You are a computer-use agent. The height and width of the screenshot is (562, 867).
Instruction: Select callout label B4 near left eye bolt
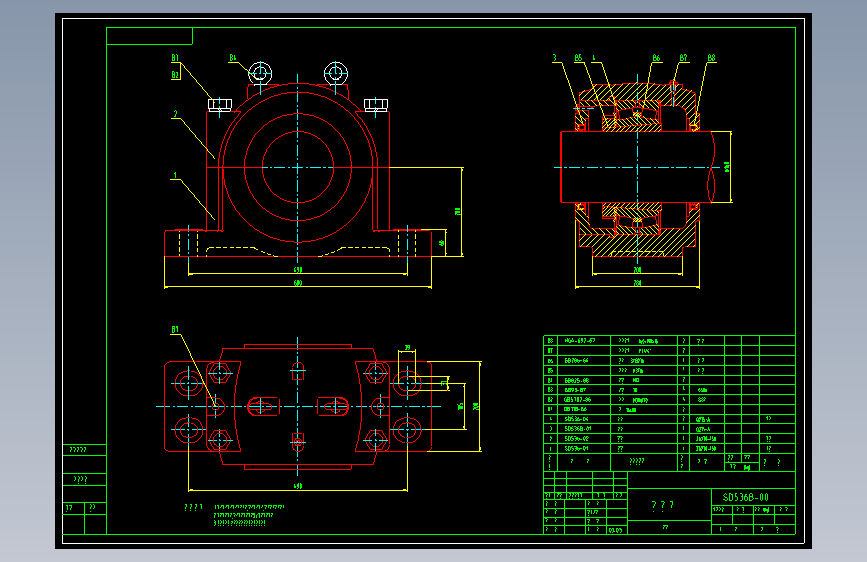coord(233,58)
